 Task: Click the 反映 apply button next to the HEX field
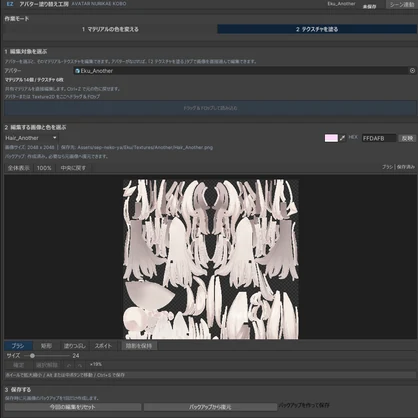click(x=407, y=138)
